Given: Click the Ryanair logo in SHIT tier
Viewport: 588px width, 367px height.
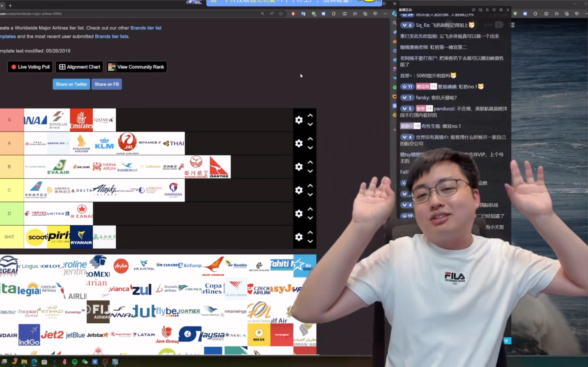Looking at the screenshot, I should [81, 236].
